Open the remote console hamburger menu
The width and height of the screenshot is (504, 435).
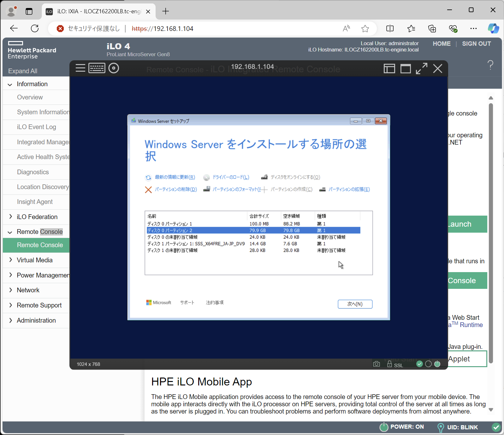tap(80, 68)
